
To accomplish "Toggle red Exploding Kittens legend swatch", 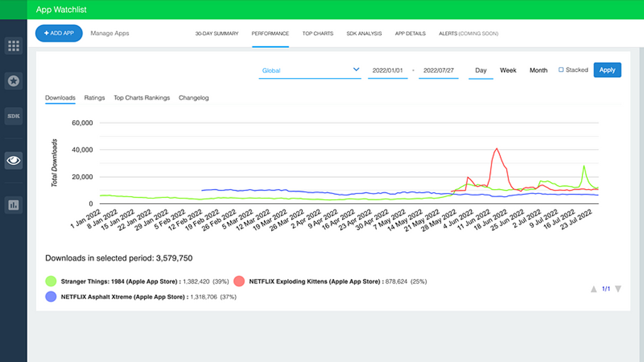I will [239, 281].
